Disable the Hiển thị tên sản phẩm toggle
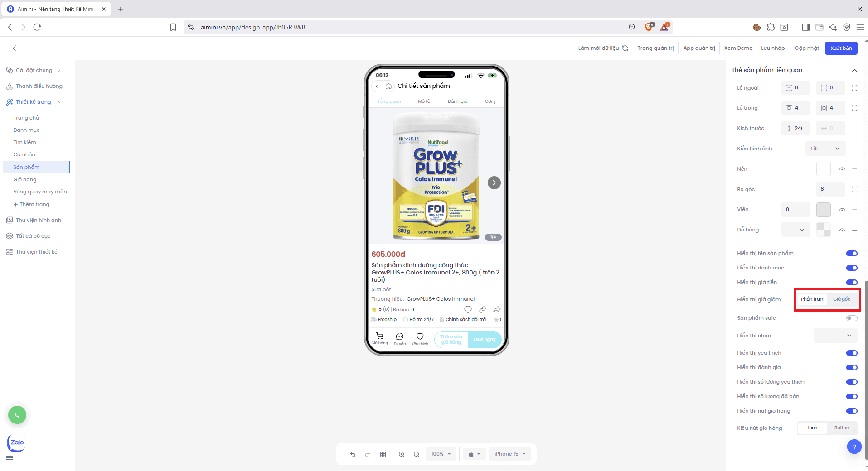The image size is (868, 471). (x=851, y=253)
